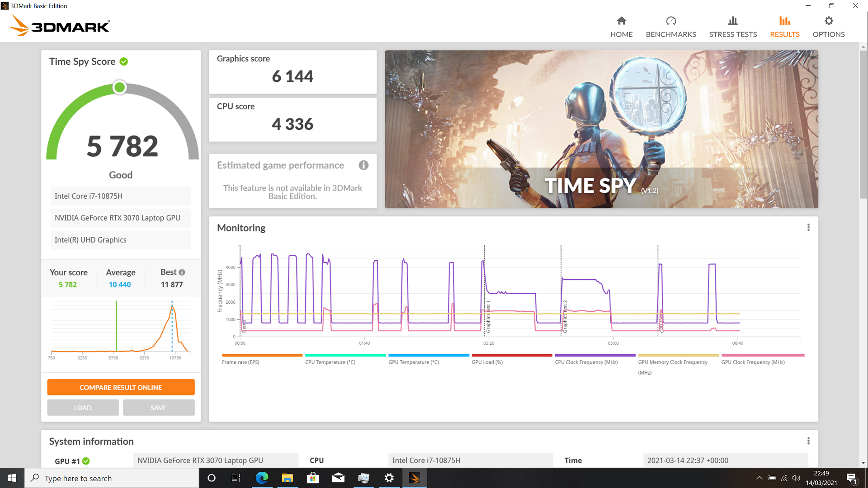Open network Wi-Fi tray icon
This screenshot has width=868, height=488.
(x=784, y=478)
